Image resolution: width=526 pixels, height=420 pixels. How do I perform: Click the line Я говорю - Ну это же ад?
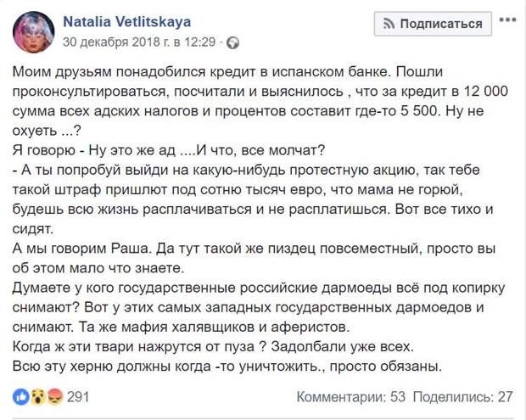[169, 151]
